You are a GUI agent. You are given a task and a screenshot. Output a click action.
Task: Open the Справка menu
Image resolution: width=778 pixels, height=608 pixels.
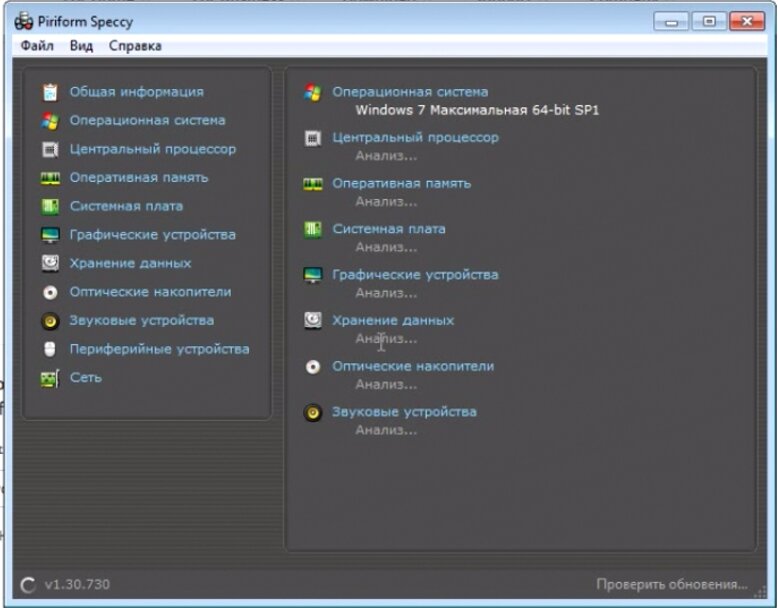click(135, 46)
